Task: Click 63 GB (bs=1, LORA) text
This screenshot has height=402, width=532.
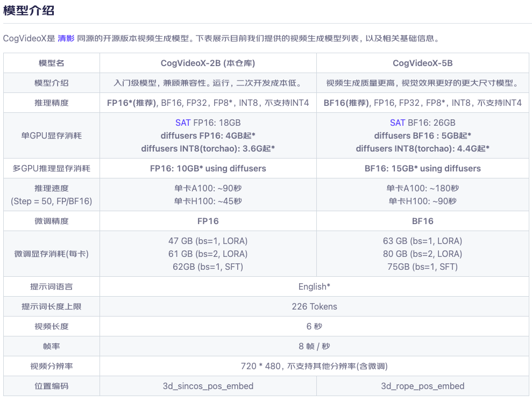Action: tap(423, 241)
